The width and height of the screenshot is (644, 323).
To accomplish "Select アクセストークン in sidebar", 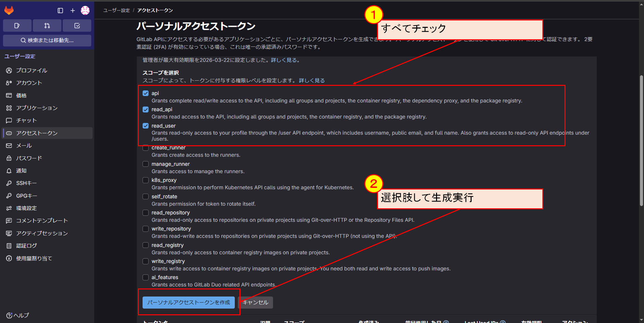I will point(47,133).
